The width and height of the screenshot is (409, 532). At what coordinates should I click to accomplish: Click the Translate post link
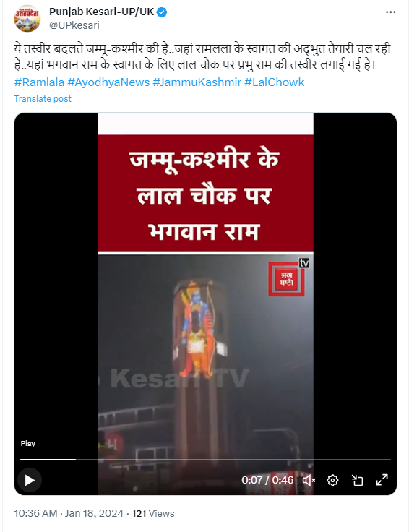pos(43,99)
